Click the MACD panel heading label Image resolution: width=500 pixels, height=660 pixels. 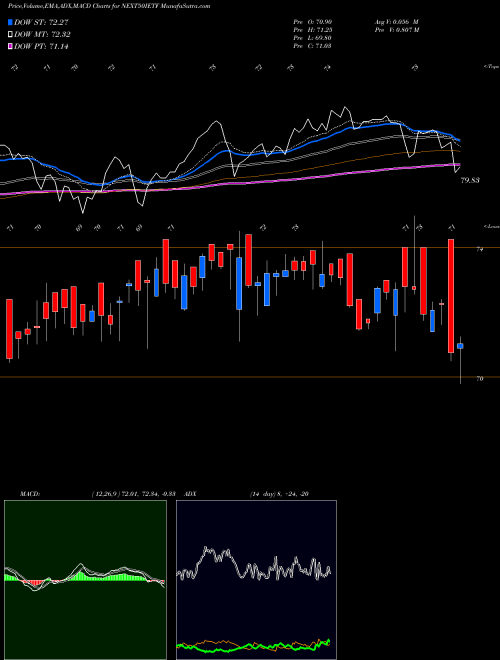click(x=30, y=494)
